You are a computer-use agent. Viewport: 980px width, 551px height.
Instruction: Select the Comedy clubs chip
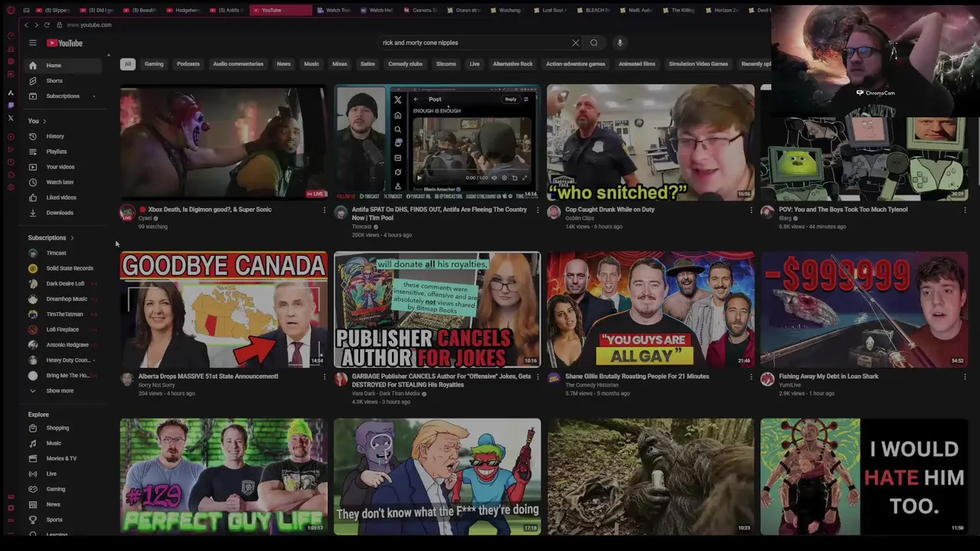[405, 64]
